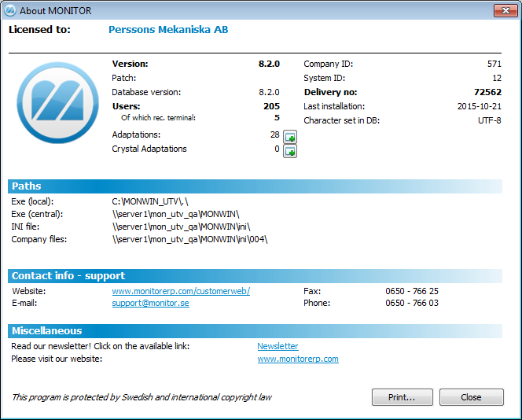Image resolution: width=522 pixels, height=420 pixels.
Task: Open the support@monitor.se email link
Action: (x=150, y=303)
